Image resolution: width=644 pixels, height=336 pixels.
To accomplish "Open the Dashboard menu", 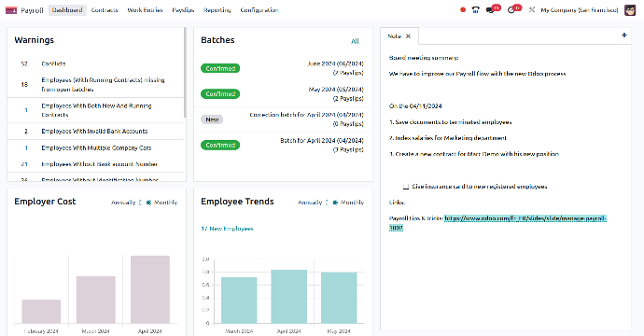I will pos(67,10).
